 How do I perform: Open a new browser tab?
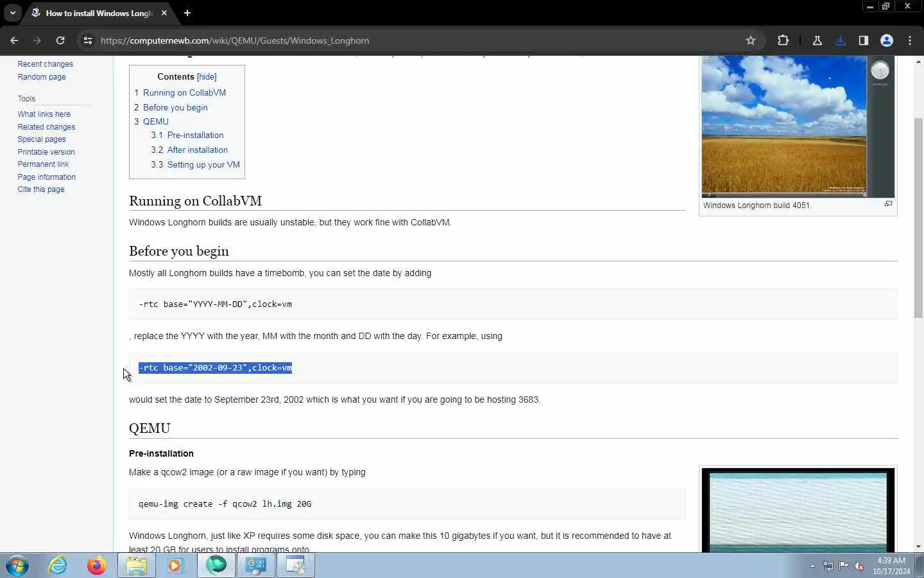point(187,13)
